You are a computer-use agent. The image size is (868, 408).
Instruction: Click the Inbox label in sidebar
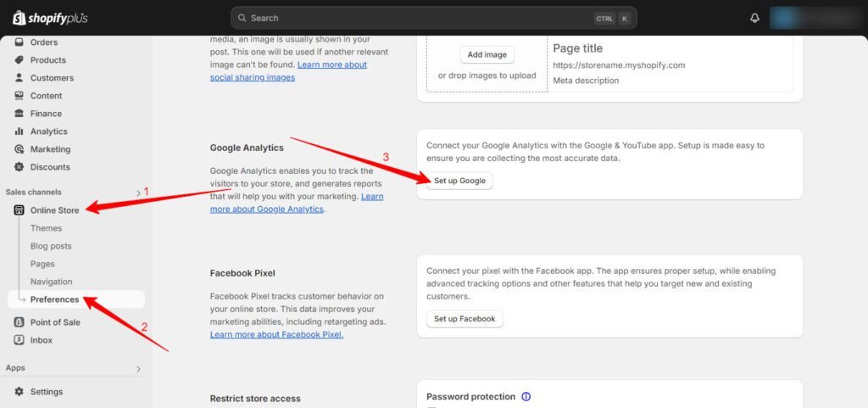[x=42, y=340]
